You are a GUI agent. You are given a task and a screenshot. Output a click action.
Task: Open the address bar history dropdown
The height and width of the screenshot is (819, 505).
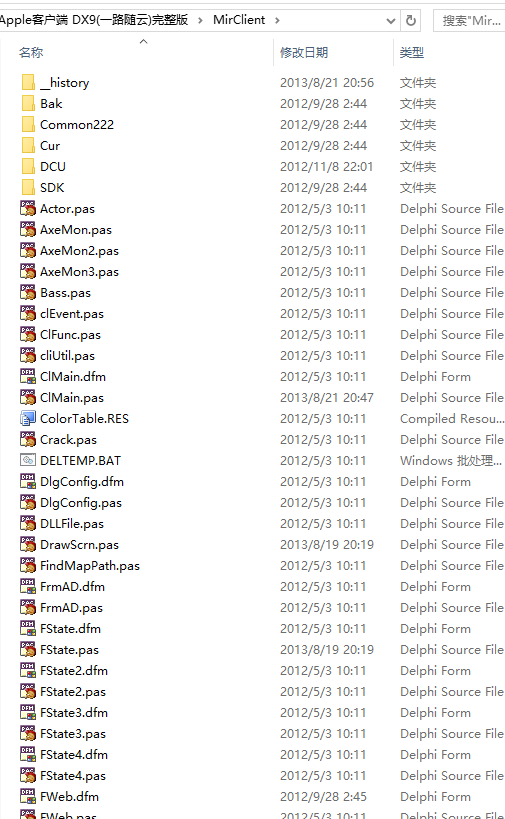coord(390,20)
